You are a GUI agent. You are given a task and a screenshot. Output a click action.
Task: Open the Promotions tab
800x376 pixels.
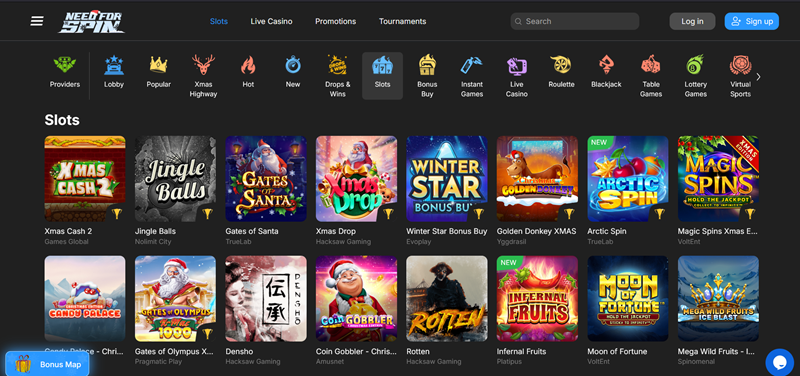point(336,21)
